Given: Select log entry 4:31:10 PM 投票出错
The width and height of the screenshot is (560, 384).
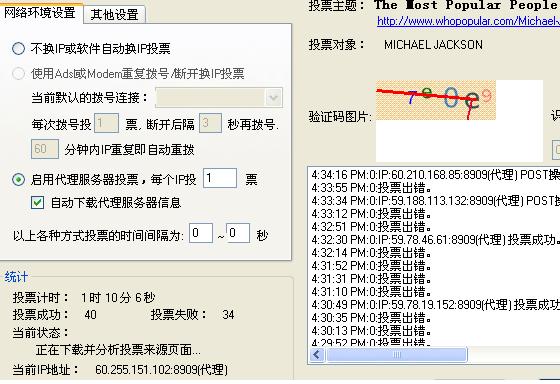Looking at the screenshot, I should [x=371, y=292].
